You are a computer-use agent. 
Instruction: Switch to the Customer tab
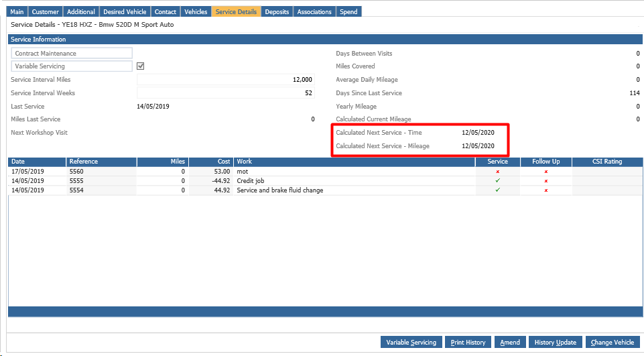click(46, 11)
